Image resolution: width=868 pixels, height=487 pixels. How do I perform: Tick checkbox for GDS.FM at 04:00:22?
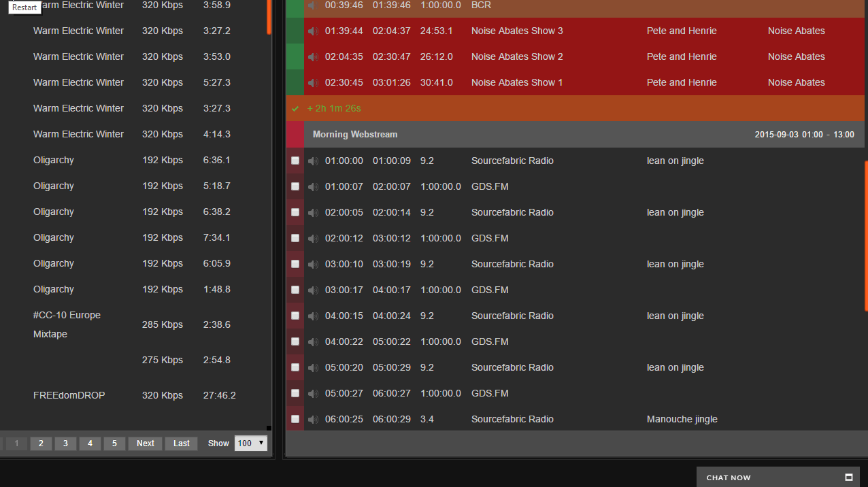tap(295, 341)
